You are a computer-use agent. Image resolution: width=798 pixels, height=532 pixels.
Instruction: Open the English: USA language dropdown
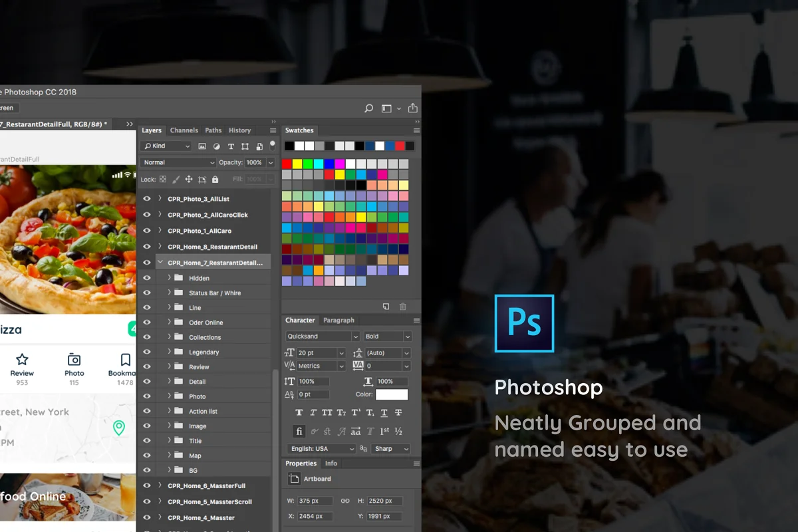(x=322, y=449)
